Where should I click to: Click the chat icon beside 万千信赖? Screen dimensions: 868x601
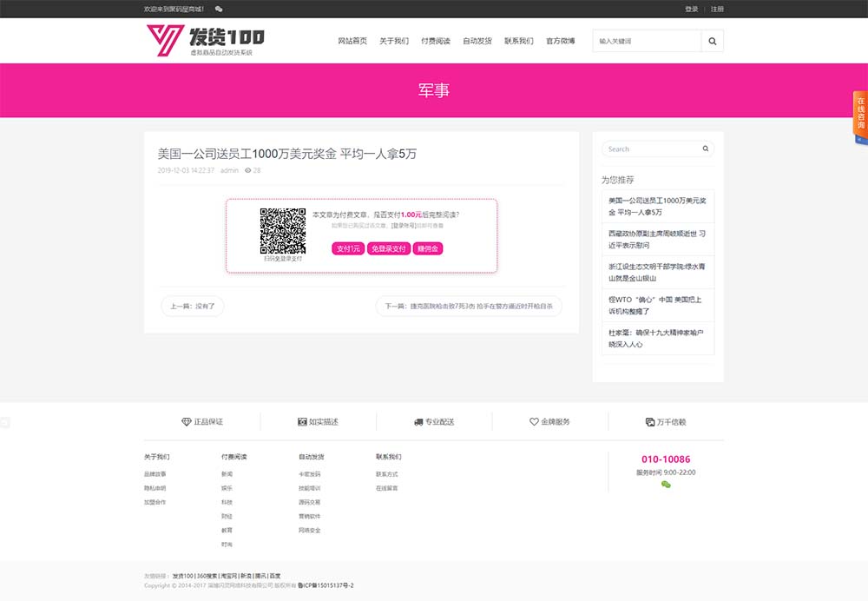pyautogui.click(x=650, y=422)
